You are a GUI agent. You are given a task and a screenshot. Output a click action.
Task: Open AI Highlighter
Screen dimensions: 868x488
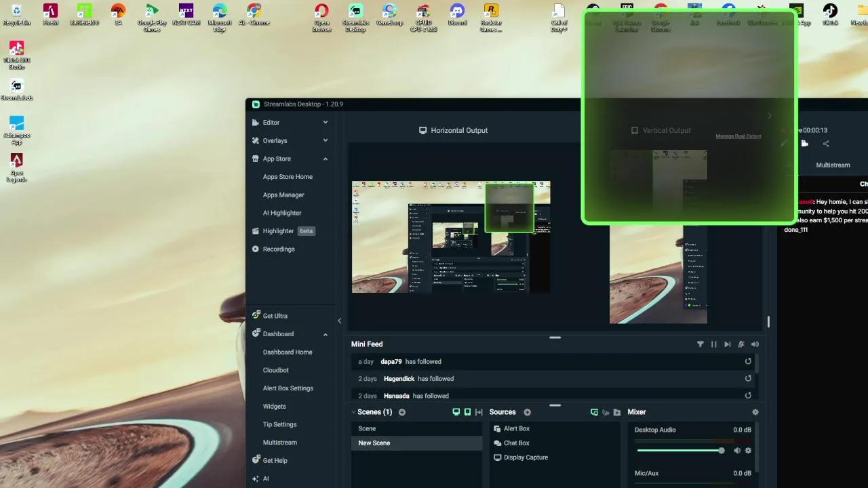(282, 213)
